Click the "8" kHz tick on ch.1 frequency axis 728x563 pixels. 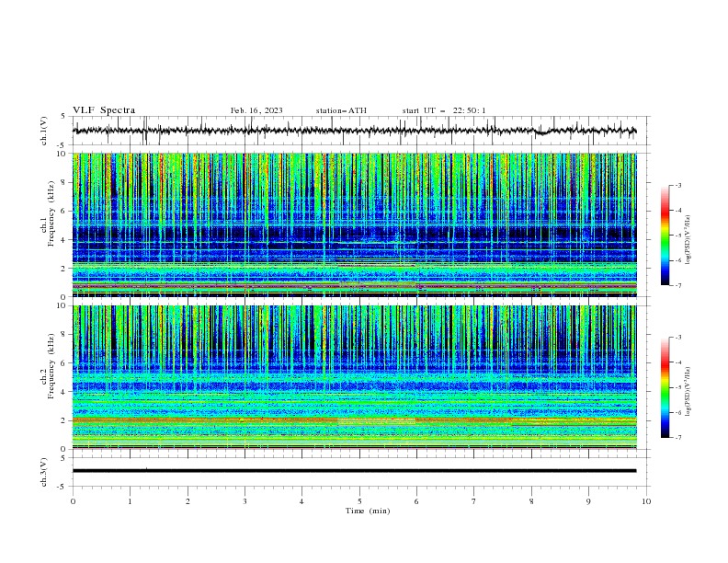(x=63, y=182)
